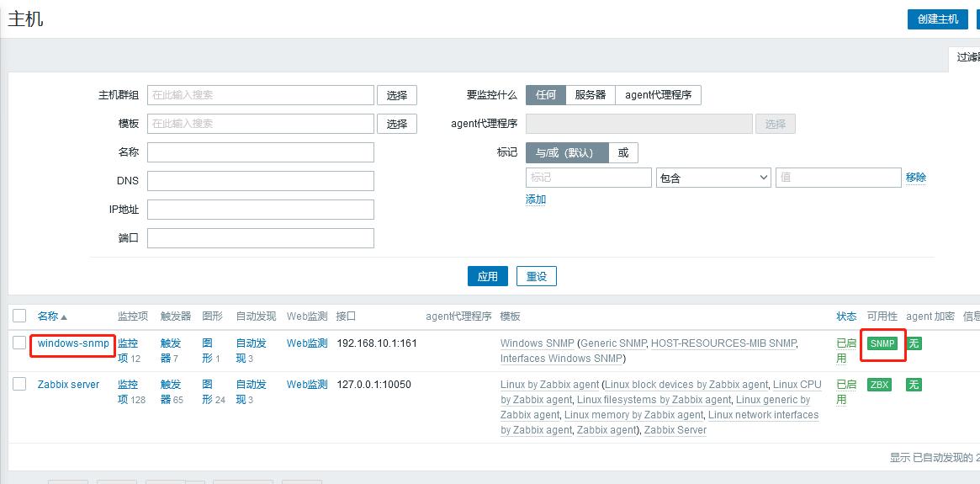This screenshot has height=484, width=980.
Task: Click the 移除 tag link
Action: pos(915,178)
